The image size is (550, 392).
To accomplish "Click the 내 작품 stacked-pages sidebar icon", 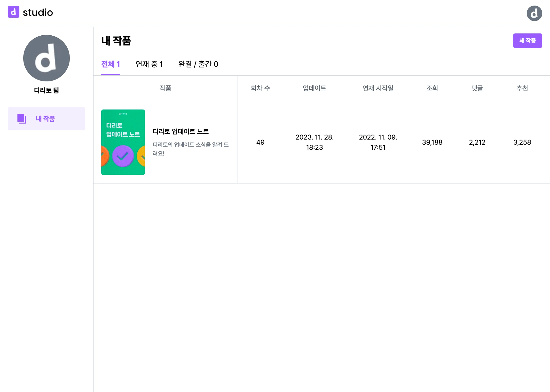I will pyautogui.click(x=22, y=119).
